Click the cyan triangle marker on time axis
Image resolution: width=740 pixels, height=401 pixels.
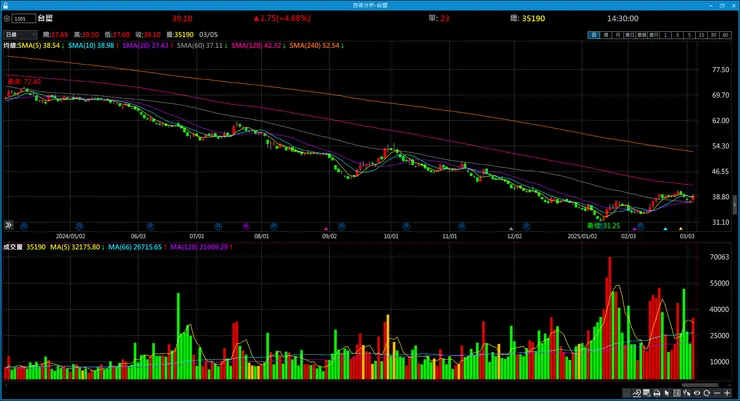coord(665,229)
